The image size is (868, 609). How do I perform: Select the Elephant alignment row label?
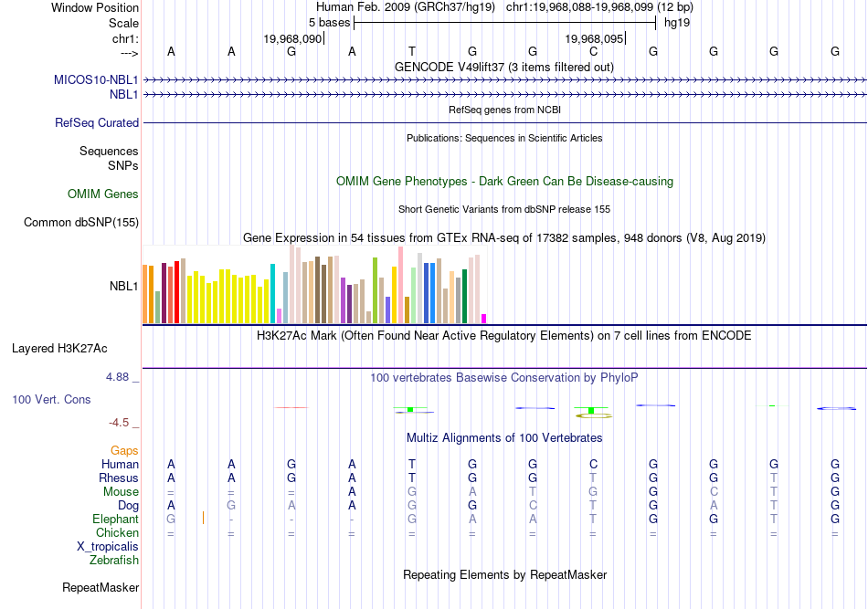[x=115, y=519]
